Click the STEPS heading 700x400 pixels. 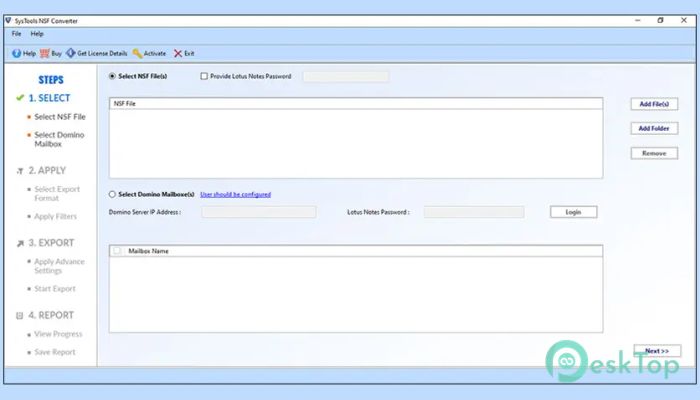pyautogui.click(x=51, y=80)
